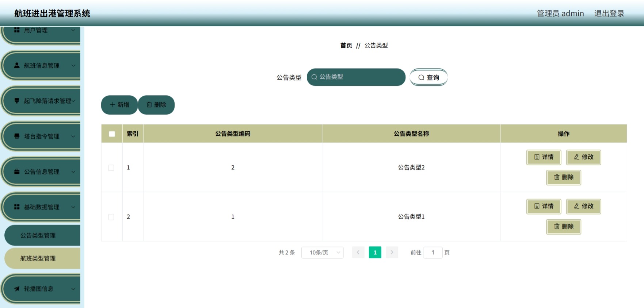Image resolution: width=644 pixels, height=308 pixels.
Task: Click the pencil icon on 修改 for 公告类型1
Action: point(577,206)
